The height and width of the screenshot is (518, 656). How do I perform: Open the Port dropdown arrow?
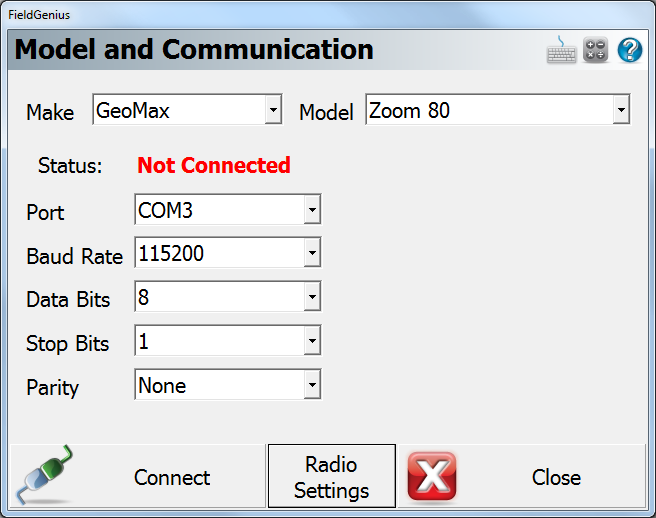tap(312, 210)
